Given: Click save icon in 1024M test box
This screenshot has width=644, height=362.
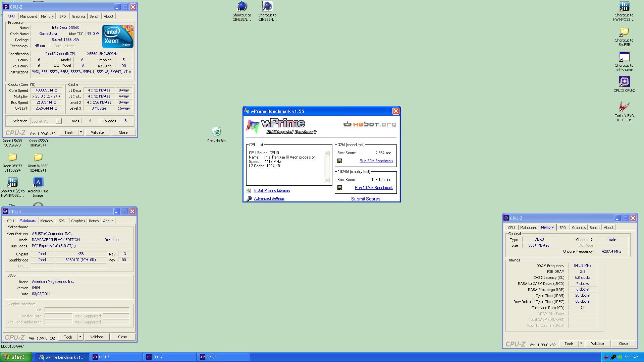Looking at the screenshot, I should [x=340, y=188].
